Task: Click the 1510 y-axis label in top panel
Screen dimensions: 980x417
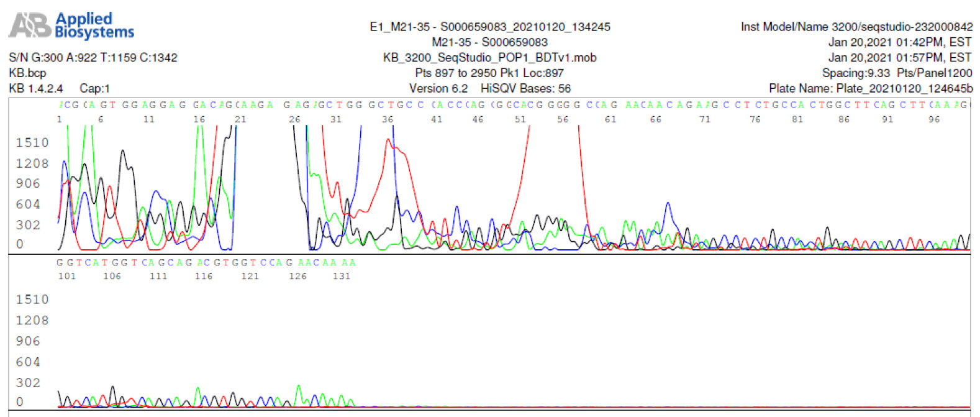Action: tap(32, 143)
